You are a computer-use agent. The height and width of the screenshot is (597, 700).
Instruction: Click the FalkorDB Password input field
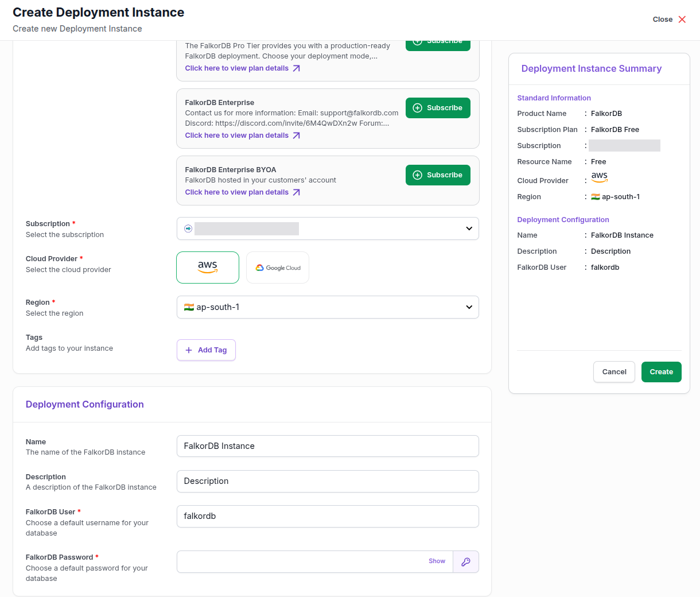coord(314,562)
